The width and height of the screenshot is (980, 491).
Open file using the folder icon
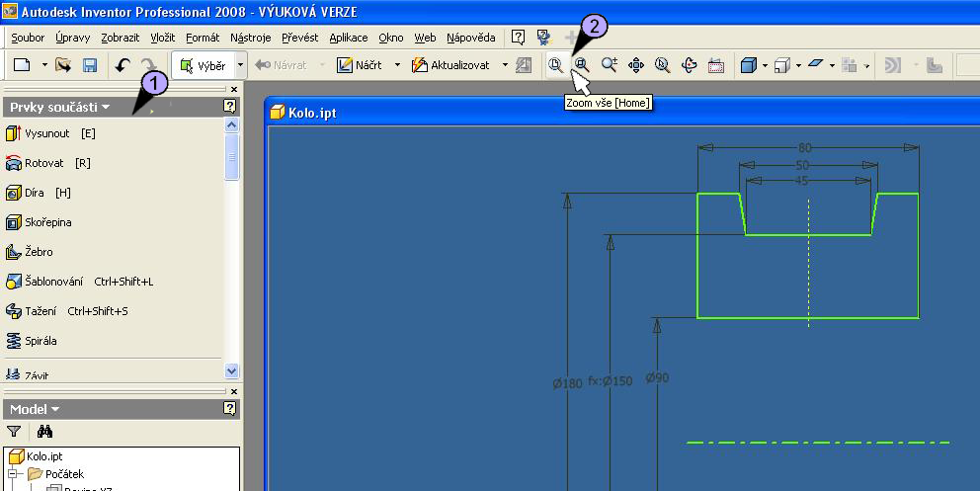click(63, 65)
